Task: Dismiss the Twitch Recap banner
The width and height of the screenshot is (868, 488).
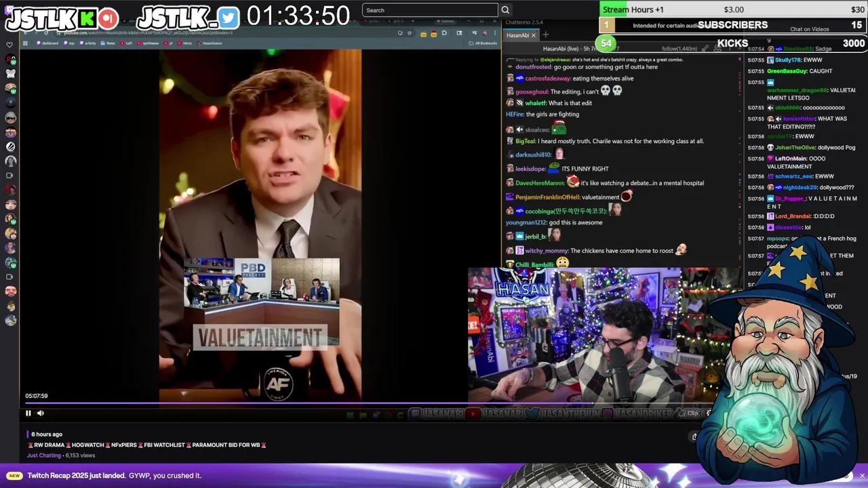Action: 862,476
